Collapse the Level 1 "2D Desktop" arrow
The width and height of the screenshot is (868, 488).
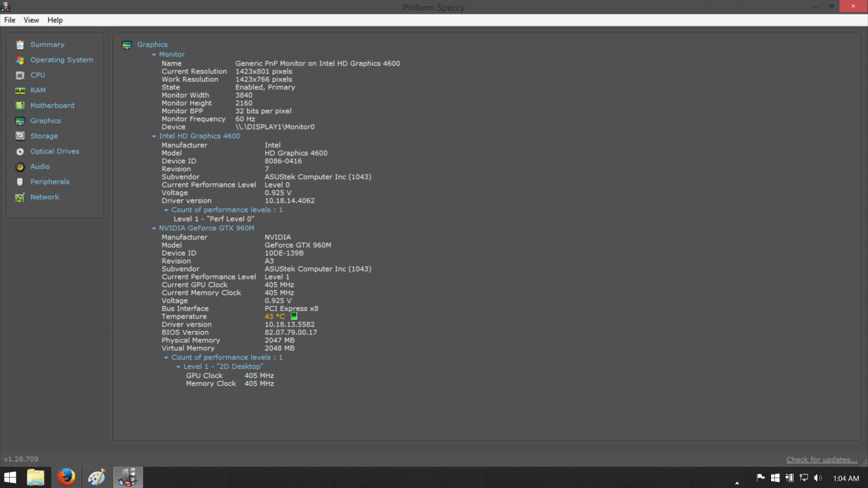178,367
